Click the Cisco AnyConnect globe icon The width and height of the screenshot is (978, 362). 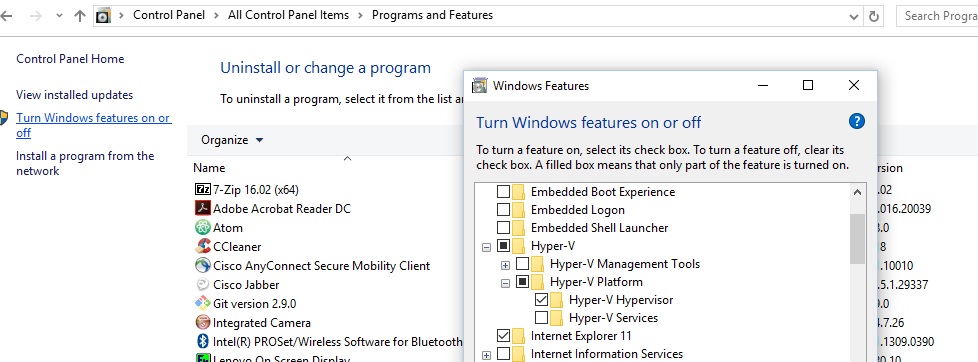[x=203, y=265]
